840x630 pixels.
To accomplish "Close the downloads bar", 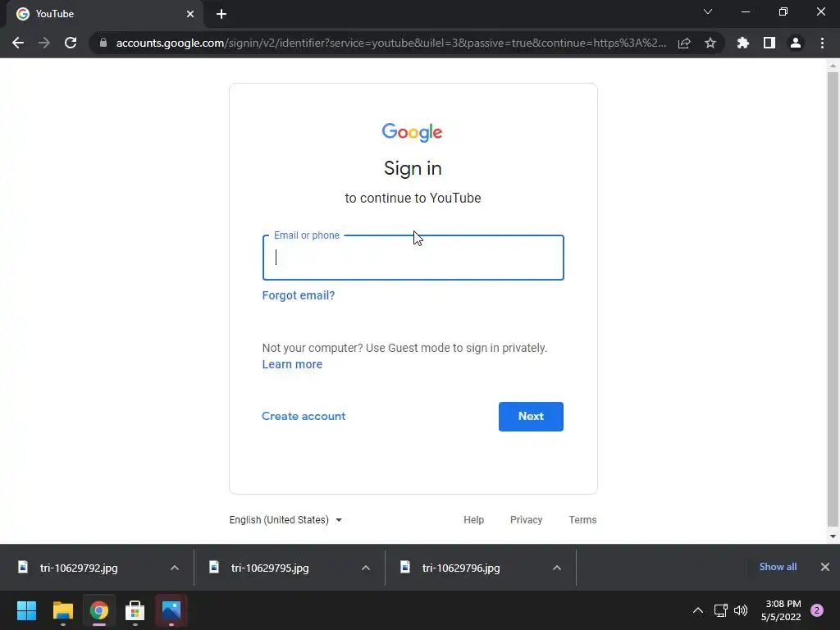I will 825,567.
